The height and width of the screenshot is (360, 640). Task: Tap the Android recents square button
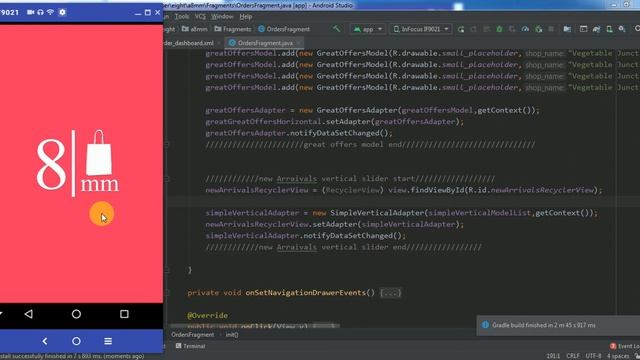click(124, 314)
